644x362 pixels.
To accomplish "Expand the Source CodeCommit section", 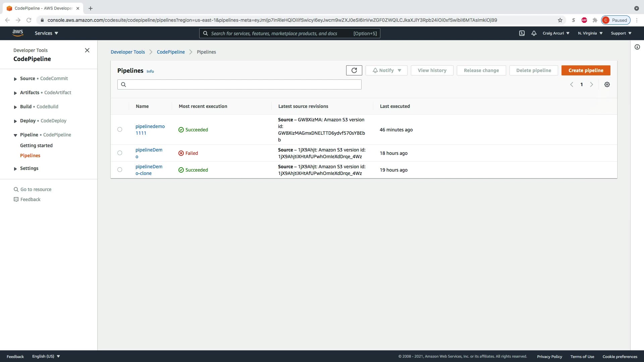I will coord(15,79).
